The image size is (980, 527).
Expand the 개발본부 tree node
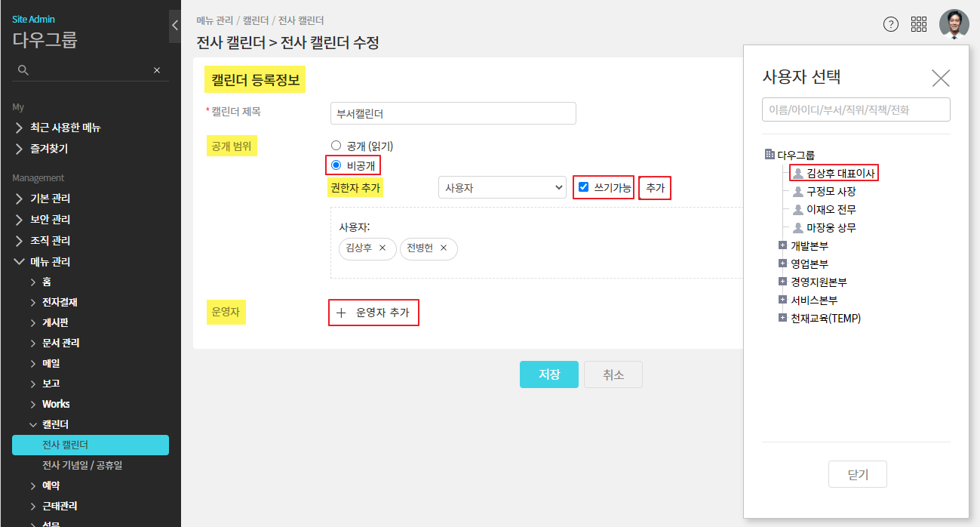[x=782, y=245]
